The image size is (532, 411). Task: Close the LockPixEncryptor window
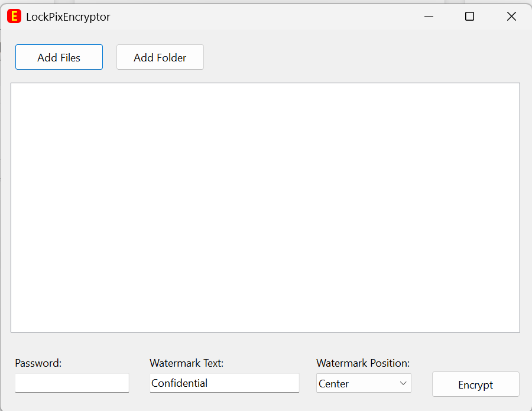tap(511, 16)
